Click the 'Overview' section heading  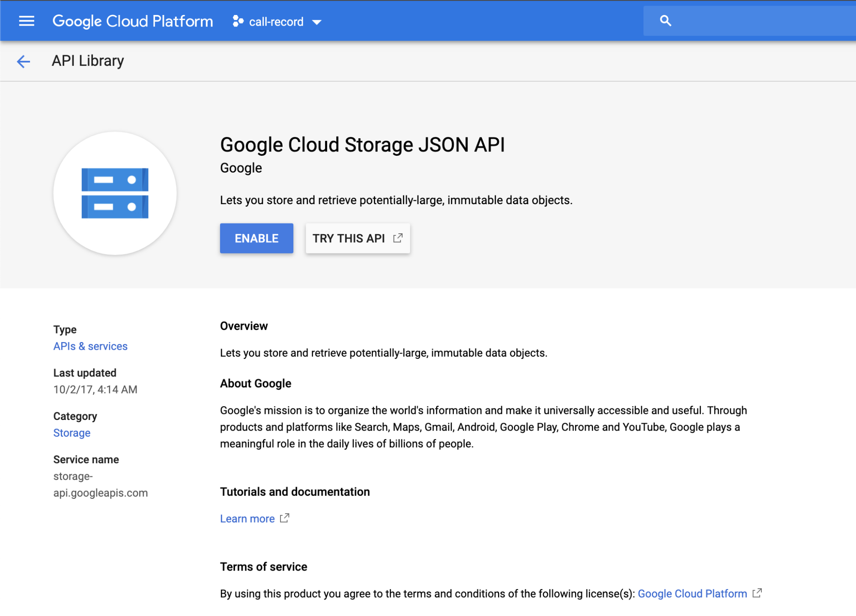(244, 326)
